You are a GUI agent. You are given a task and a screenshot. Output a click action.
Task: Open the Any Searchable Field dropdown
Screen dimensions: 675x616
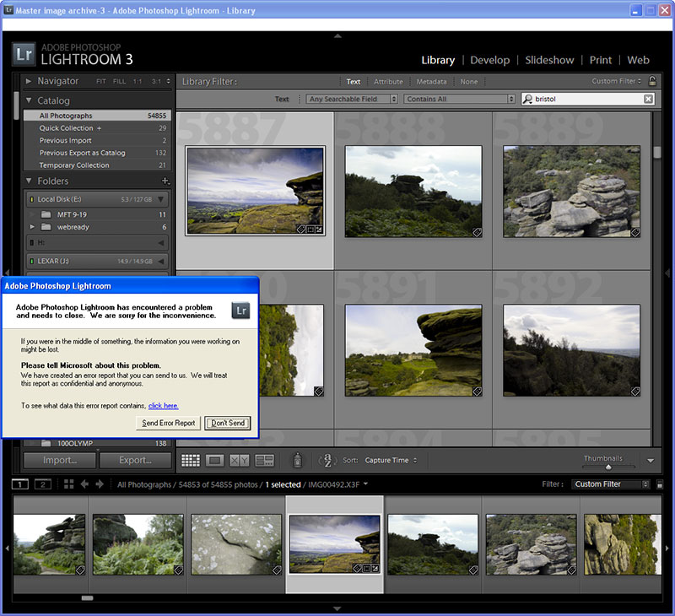(x=353, y=99)
